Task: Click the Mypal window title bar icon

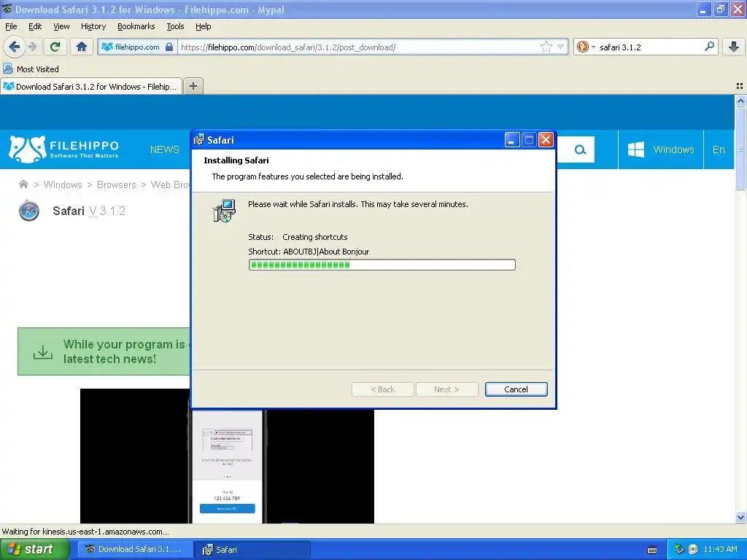Action: pyautogui.click(x=7, y=9)
